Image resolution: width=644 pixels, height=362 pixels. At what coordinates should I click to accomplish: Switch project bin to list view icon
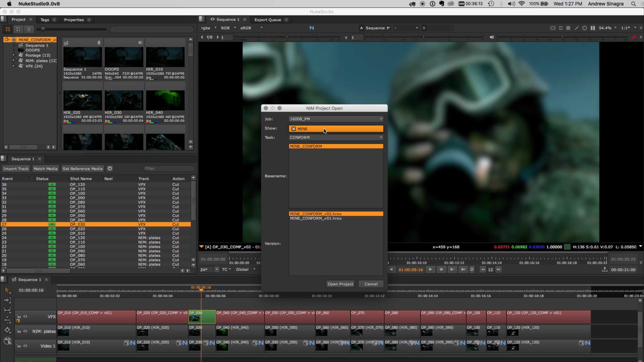[29, 29]
